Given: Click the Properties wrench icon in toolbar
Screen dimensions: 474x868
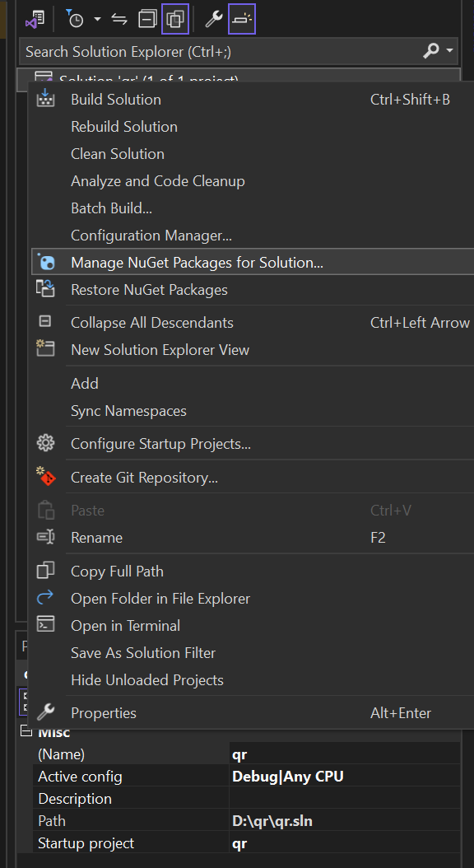Looking at the screenshot, I should pos(213,19).
